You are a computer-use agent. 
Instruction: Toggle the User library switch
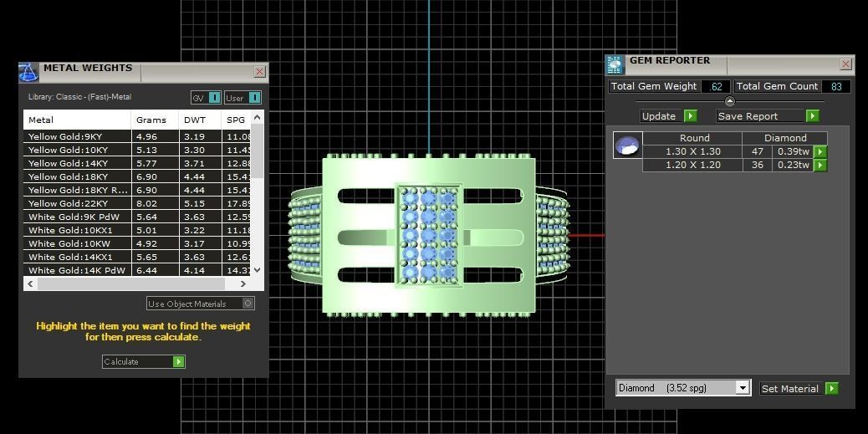pyautogui.click(x=255, y=98)
